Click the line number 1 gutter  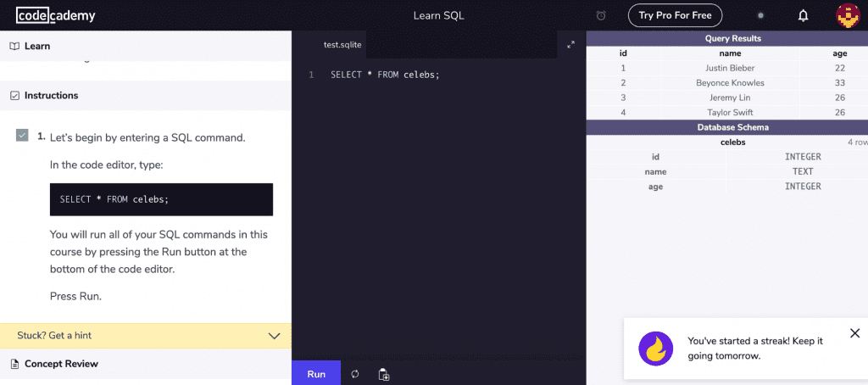click(x=311, y=75)
